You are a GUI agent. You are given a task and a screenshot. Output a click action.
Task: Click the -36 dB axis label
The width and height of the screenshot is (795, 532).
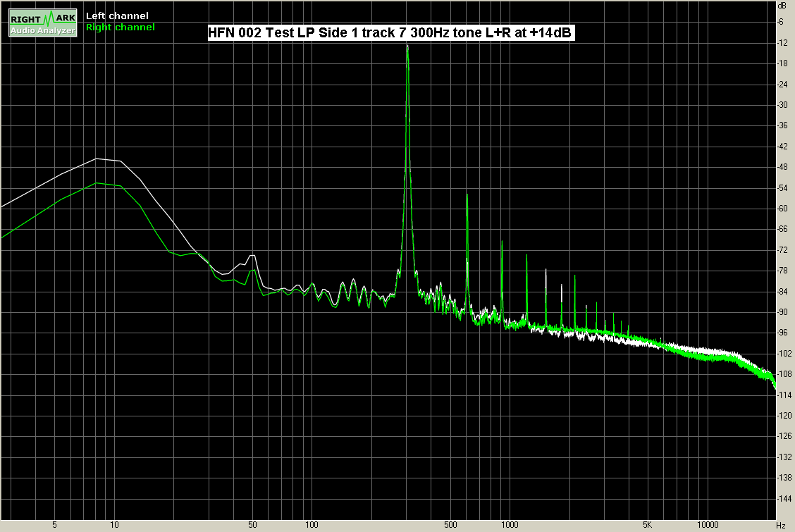[x=782, y=125]
